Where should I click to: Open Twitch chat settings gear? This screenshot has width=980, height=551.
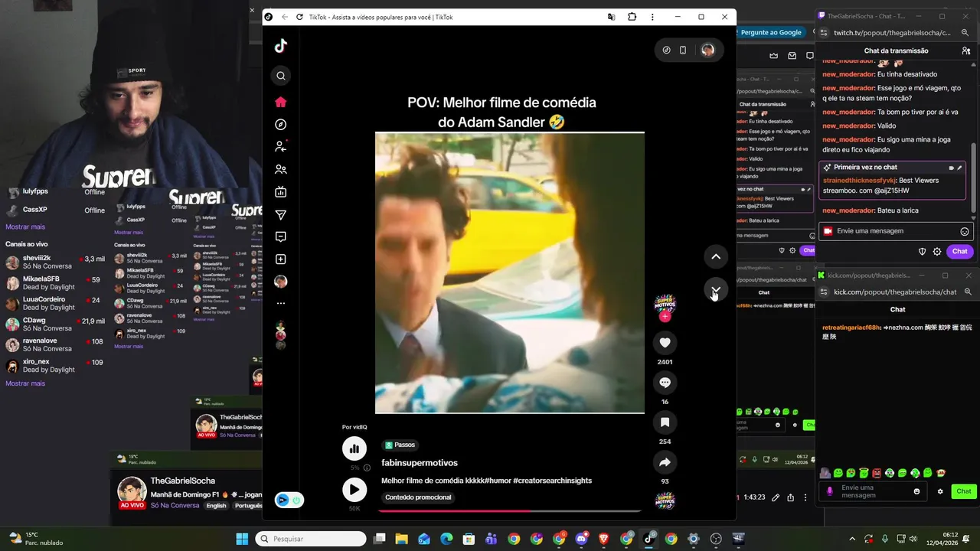pos(937,251)
